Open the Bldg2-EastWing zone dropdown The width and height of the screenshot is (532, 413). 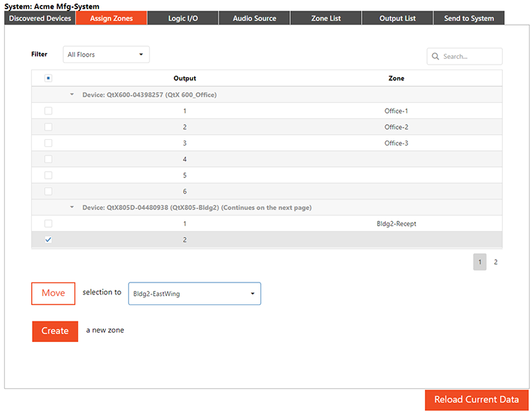(x=194, y=294)
